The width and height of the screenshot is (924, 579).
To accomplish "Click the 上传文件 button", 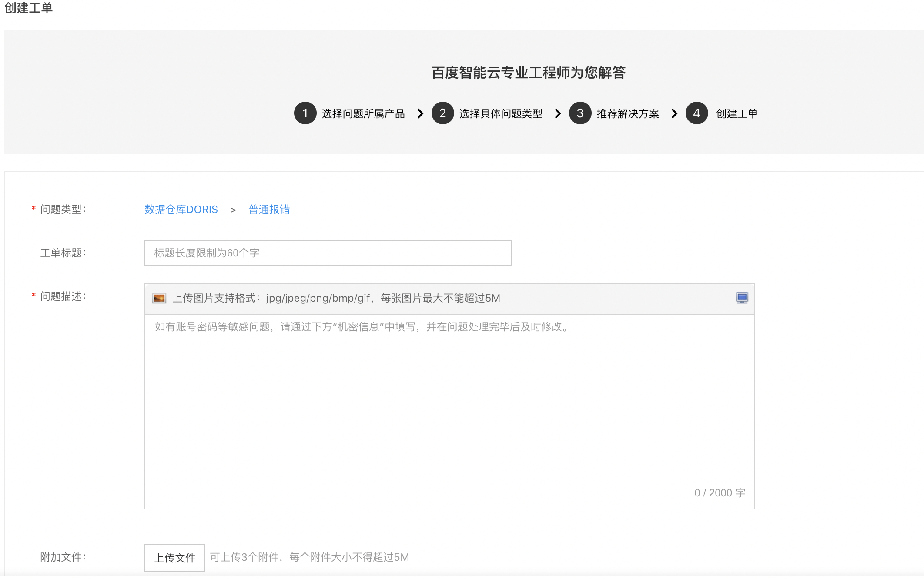I will (175, 558).
